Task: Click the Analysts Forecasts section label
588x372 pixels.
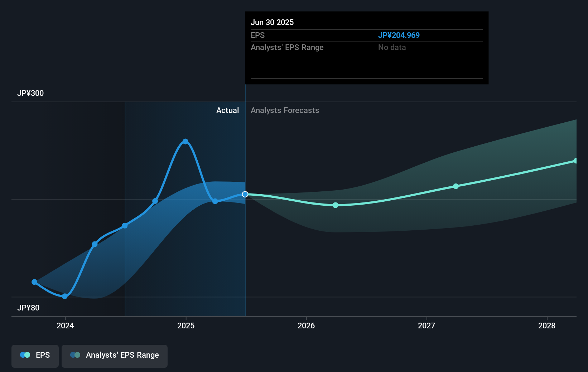Action: pos(285,110)
